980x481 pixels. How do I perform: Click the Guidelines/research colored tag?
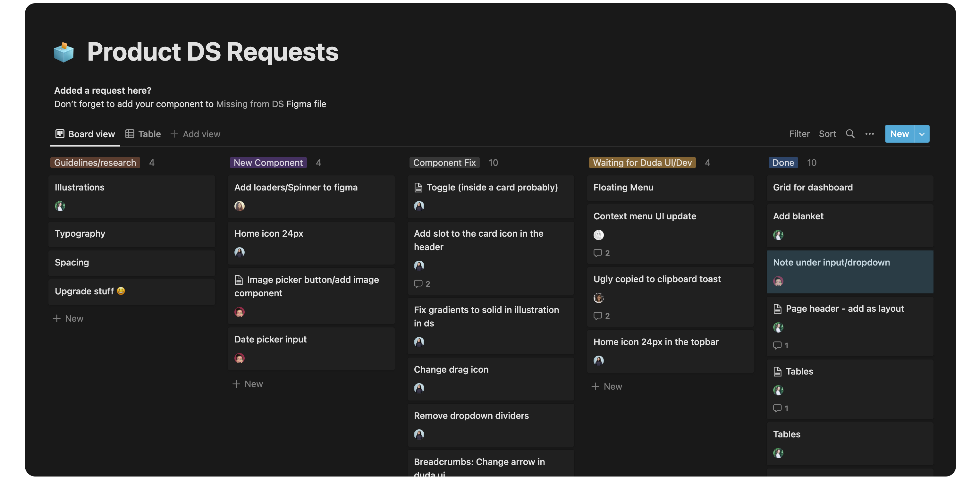pos(95,163)
